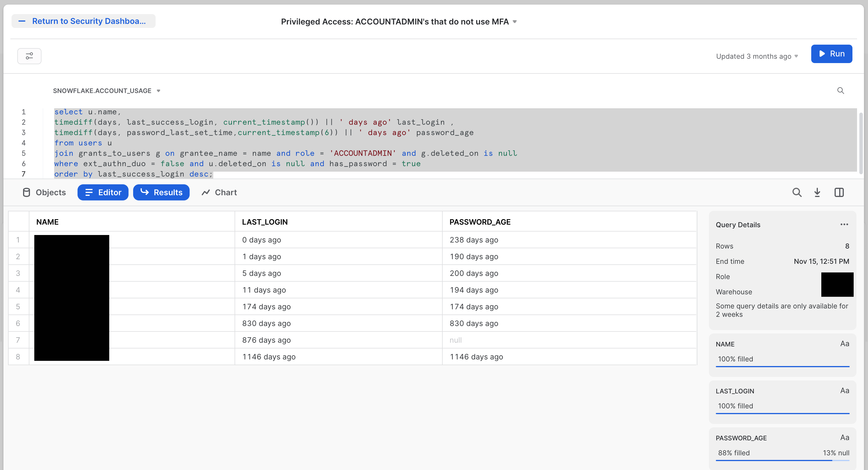Click the Aa icon for LAST_LOGIN column
Screen dimensions: 868x470
tap(844, 391)
